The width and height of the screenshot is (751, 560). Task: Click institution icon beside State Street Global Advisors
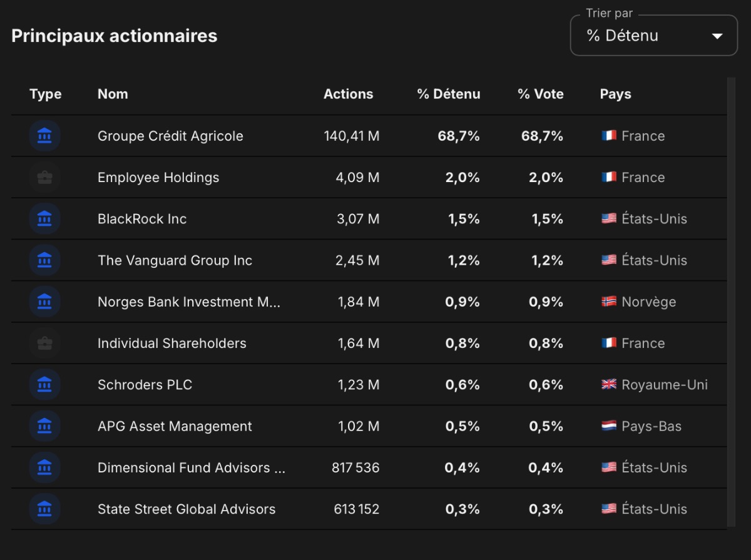pos(44,509)
